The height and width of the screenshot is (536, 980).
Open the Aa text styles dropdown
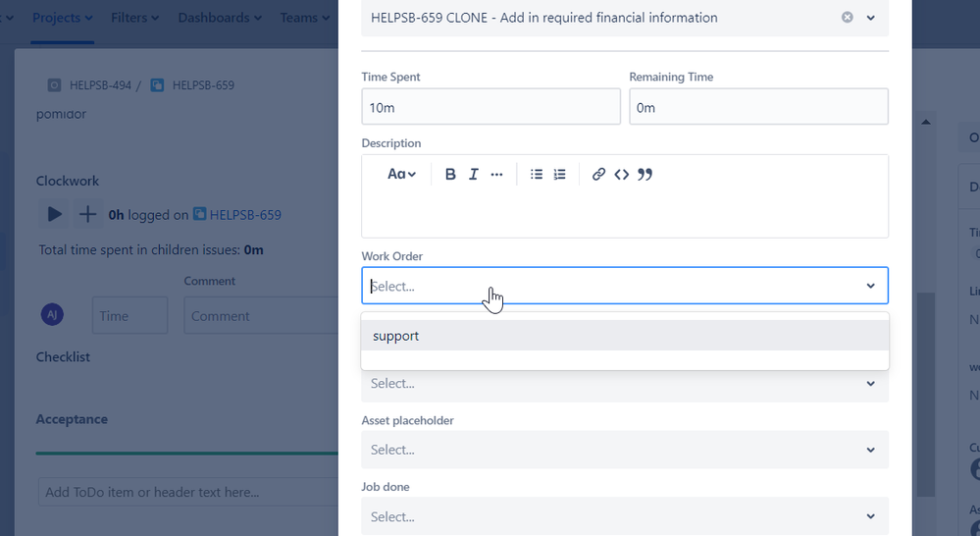point(401,175)
